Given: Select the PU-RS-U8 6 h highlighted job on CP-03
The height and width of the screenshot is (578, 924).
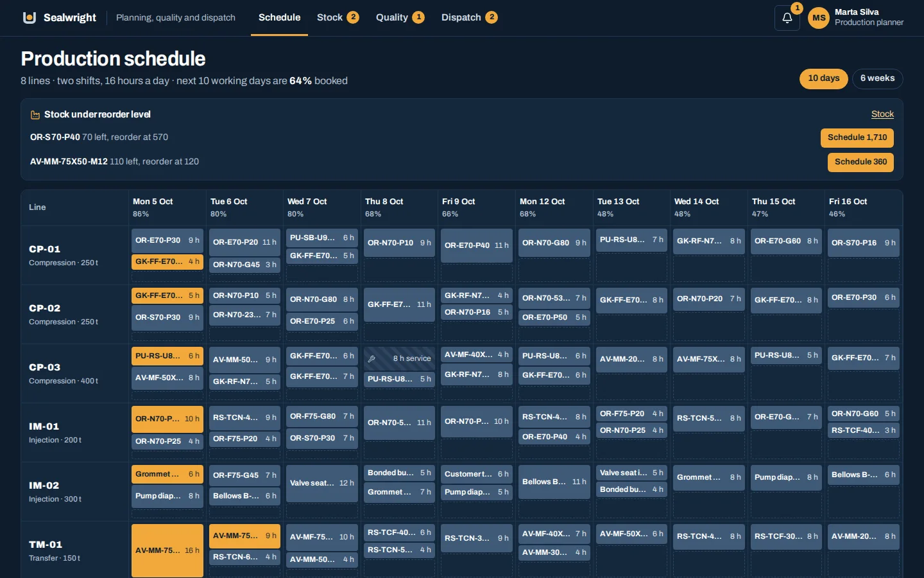Looking at the screenshot, I should click(167, 356).
